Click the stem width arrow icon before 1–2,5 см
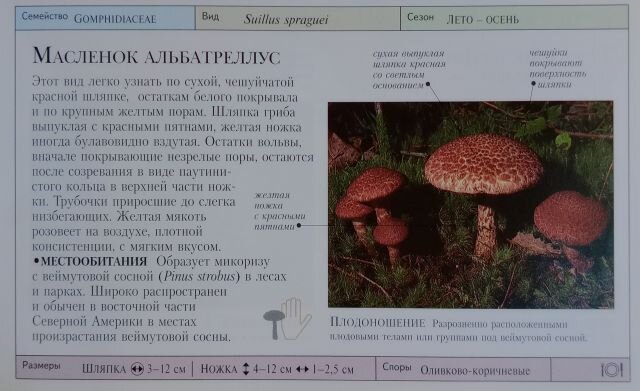Viewport: 640px width, 391px height. coord(302,369)
